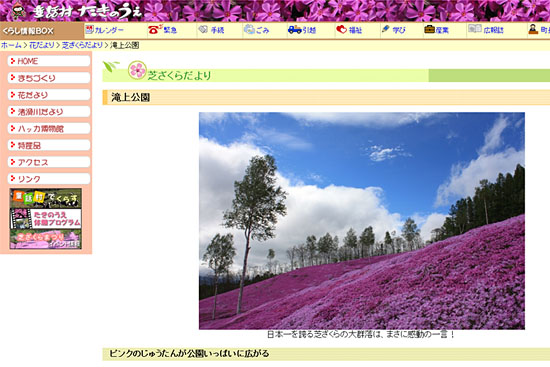Open 特産品 in the sidebar
This screenshot has width=550, height=367.
(x=49, y=145)
